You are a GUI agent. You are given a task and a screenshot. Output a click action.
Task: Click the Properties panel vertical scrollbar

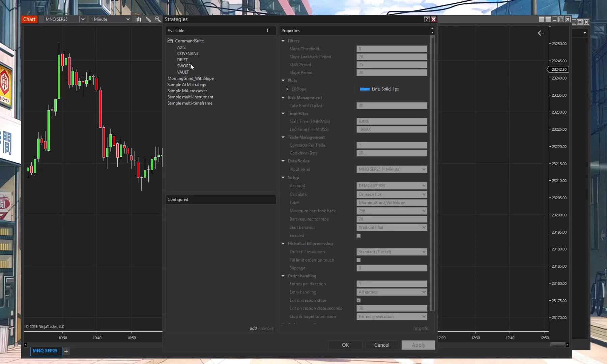(432, 174)
